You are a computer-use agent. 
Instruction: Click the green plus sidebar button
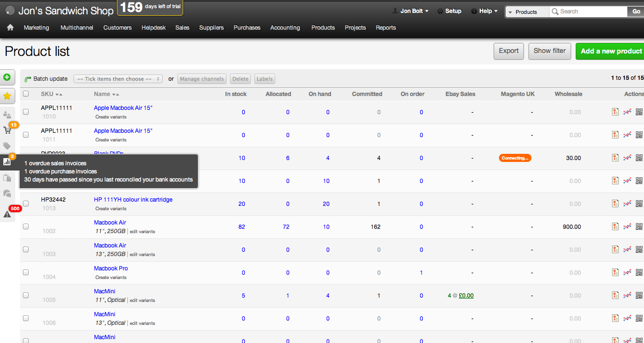point(7,77)
